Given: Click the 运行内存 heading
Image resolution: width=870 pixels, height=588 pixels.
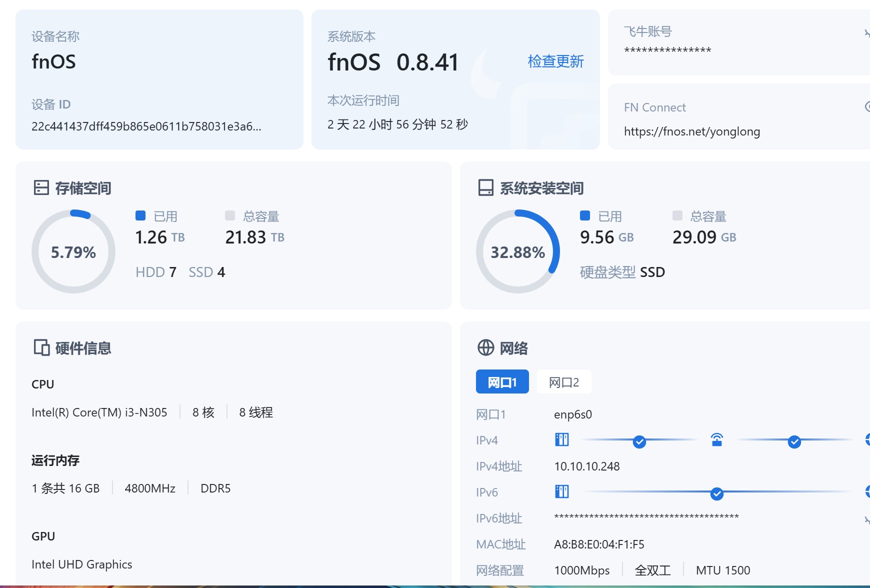Looking at the screenshot, I should tap(55, 460).
